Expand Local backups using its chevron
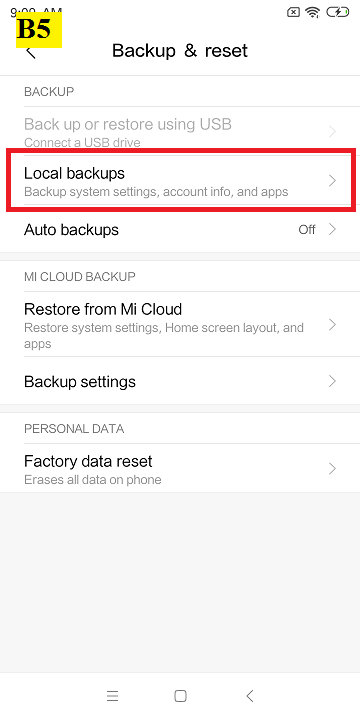Screen dimensions: 360x720 click(x=332, y=181)
